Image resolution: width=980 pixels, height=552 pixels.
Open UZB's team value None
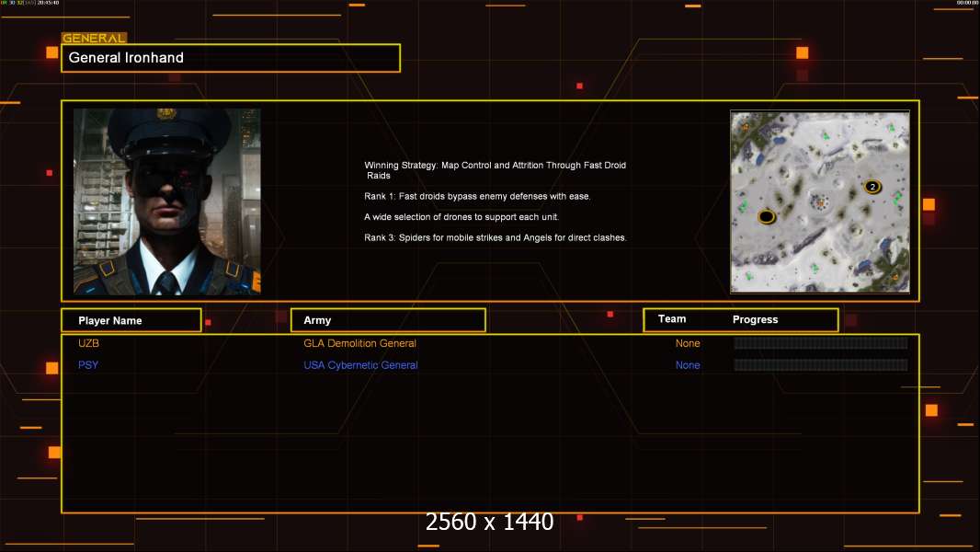[688, 343]
